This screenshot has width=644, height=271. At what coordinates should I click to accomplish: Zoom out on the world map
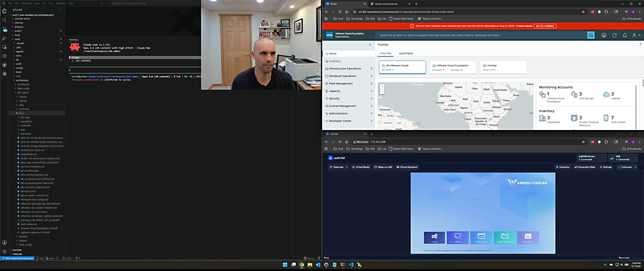(x=383, y=91)
